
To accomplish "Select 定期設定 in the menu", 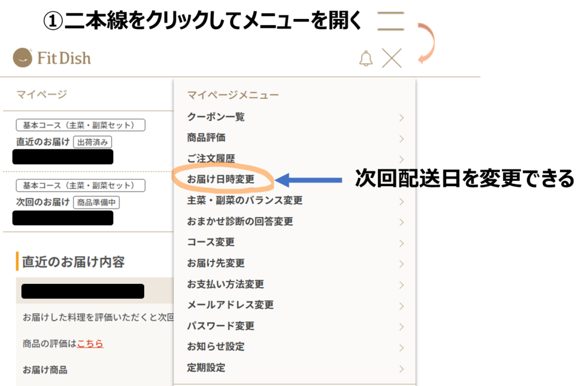I will point(206,368).
